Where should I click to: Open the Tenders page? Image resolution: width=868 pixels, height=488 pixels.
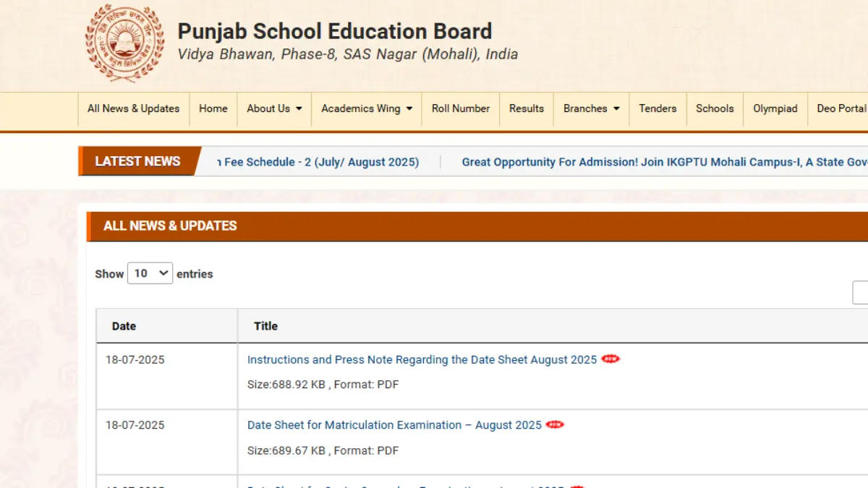coord(658,108)
